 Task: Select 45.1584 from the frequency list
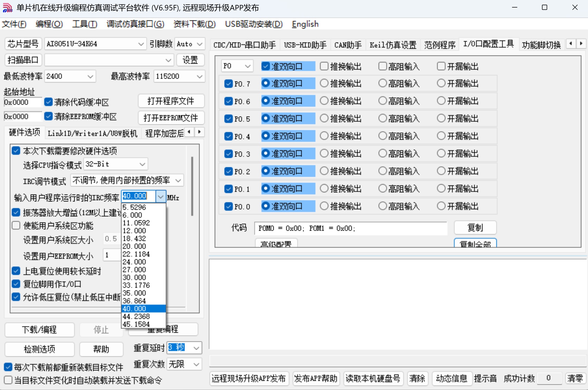coord(136,324)
